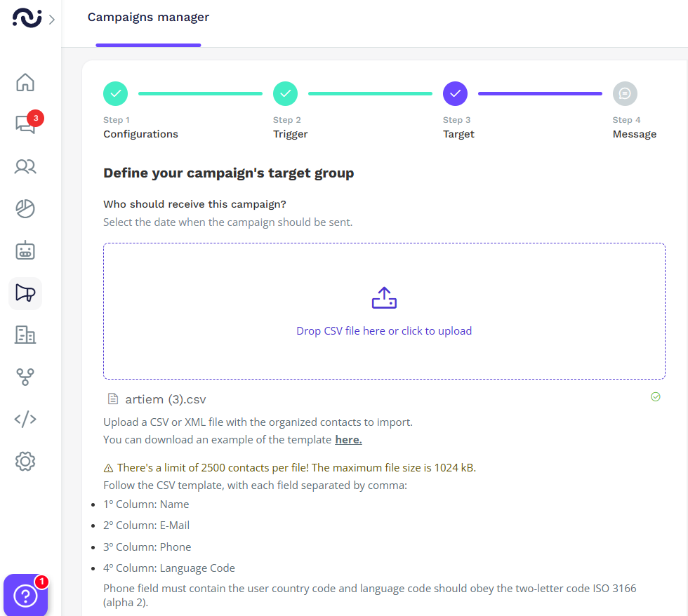Switch to Campaigns manager tab
Screen dimensions: 688x616
[148, 18]
